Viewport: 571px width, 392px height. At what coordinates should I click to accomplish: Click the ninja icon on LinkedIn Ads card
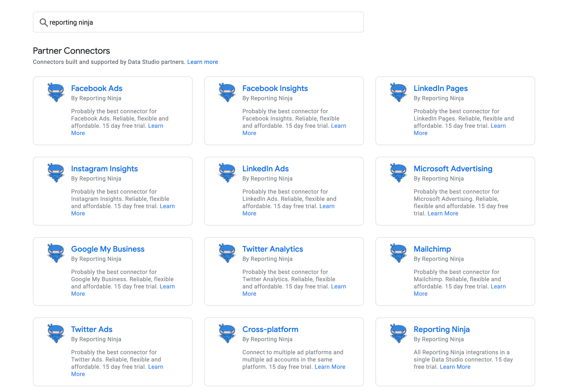pyautogui.click(x=227, y=173)
